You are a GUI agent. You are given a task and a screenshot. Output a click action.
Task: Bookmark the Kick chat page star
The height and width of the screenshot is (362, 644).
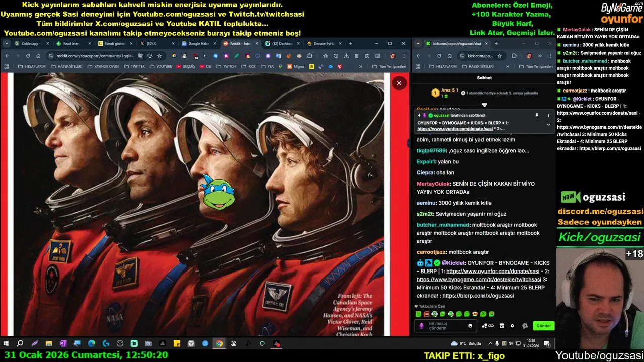[x=500, y=56]
